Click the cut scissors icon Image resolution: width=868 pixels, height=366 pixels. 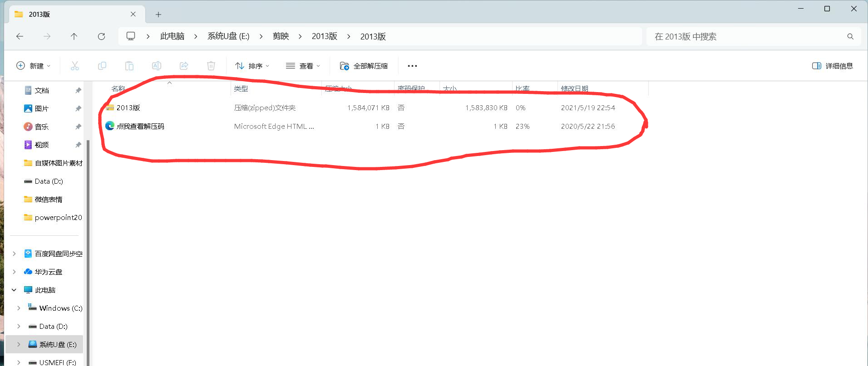75,66
